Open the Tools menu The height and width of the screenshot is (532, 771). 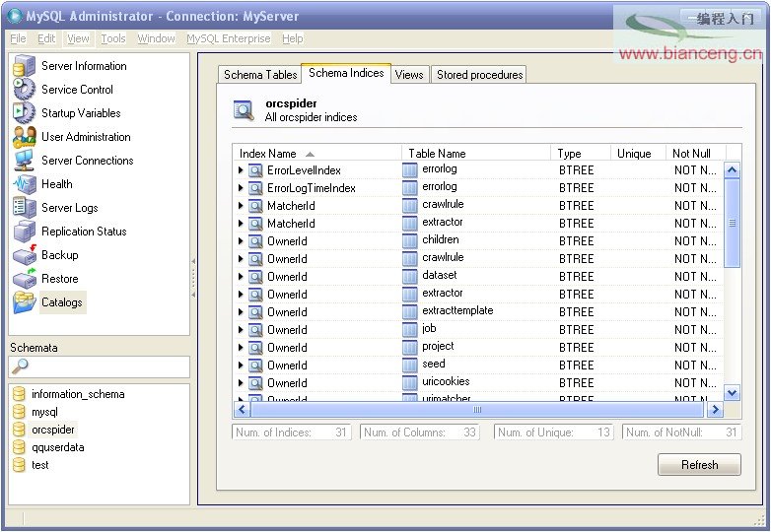tap(113, 38)
